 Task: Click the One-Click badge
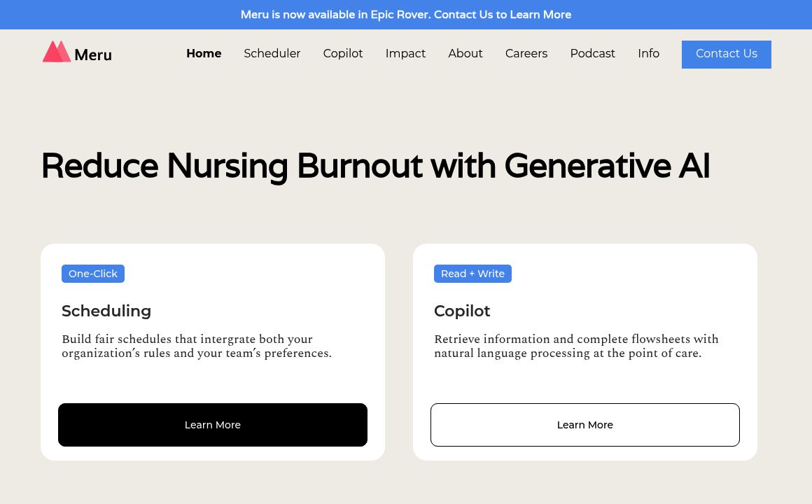point(93,274)
